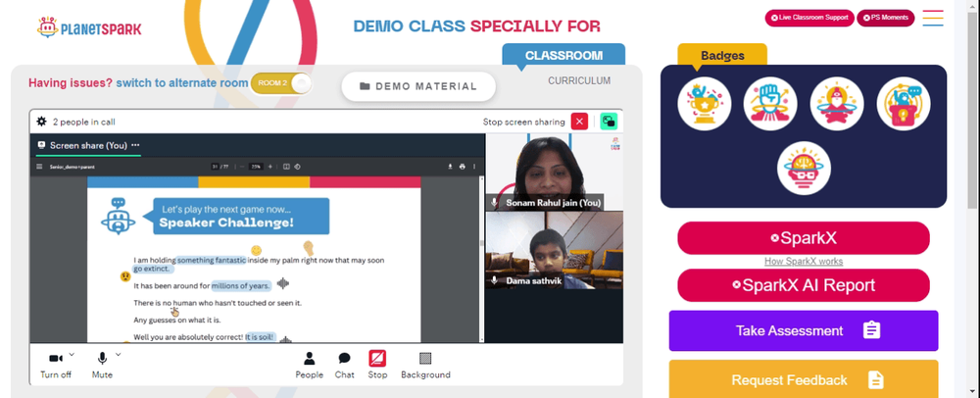Screen dimensions: 980x398
Task: Open the PDF viewer more-options menu
Action: pos(474,167)
